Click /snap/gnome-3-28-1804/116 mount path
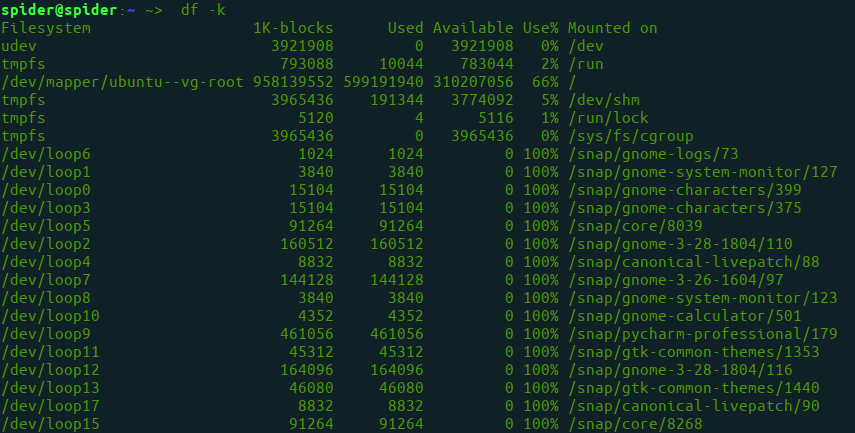The image size is (855, 433). click(x=681, y=370)
